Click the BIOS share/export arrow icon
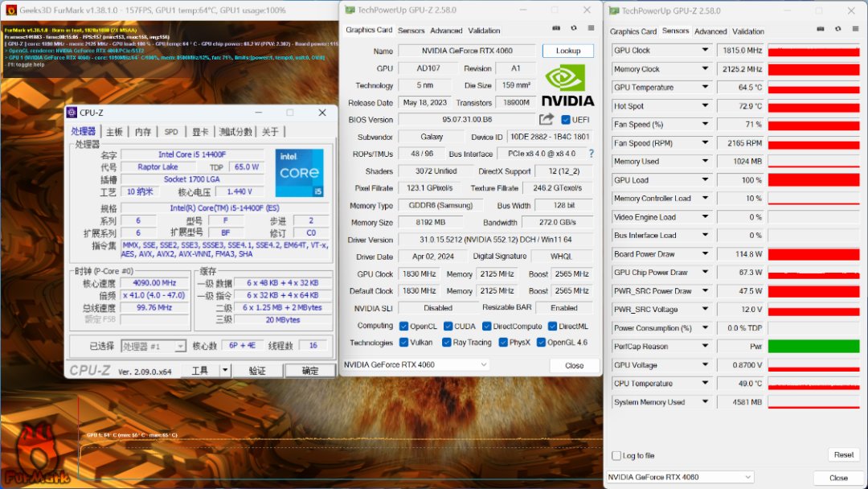Image resolution: width=868 pixels, height=489 pixels. (x=547, y=119)
